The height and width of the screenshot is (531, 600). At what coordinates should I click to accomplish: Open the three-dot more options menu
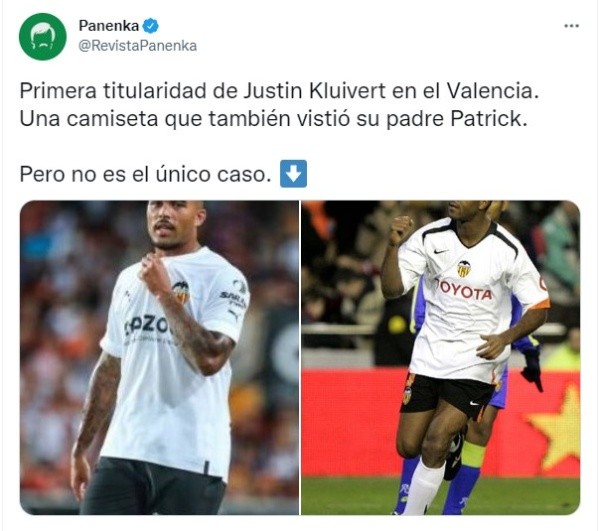(x=571, y=26)
